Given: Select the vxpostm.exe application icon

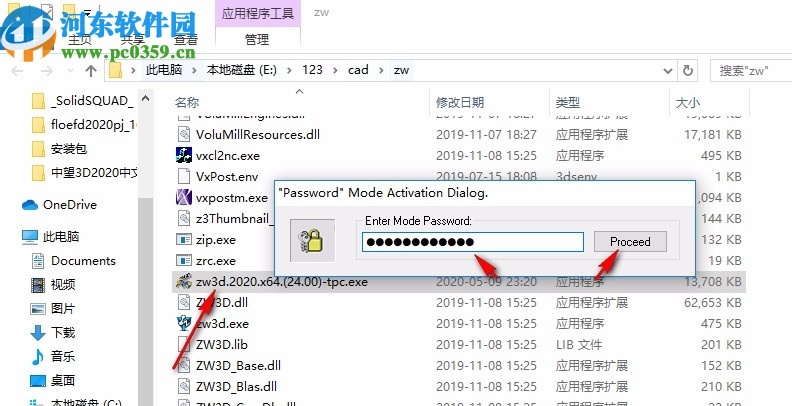Looking at the screenshot, I should [x=183, y=197].
